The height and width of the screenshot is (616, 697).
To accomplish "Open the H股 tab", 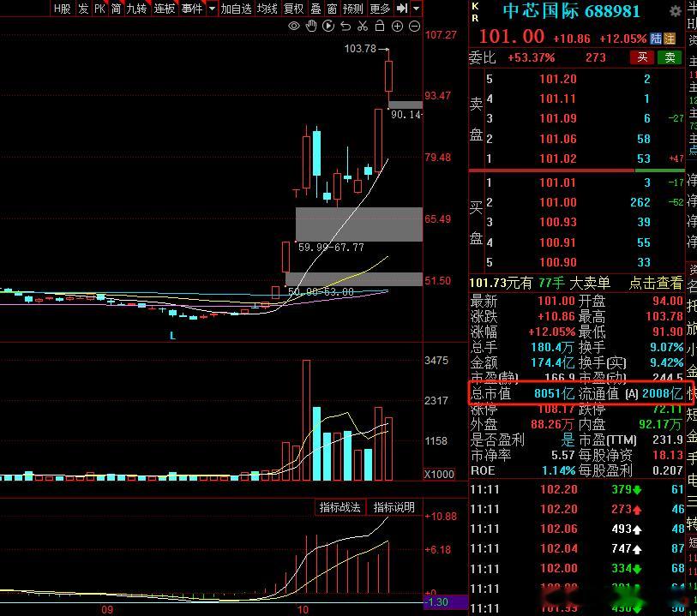I will [63, 9].
